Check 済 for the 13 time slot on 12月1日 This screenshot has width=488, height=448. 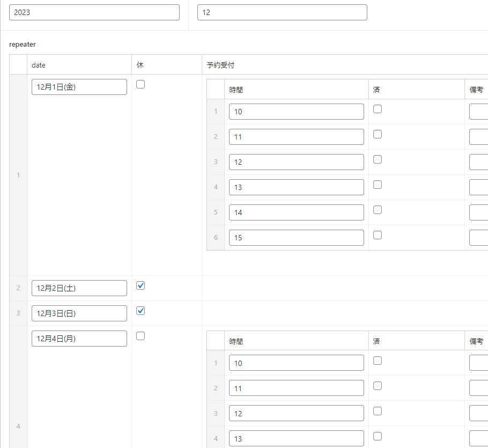tap(378, 185)
